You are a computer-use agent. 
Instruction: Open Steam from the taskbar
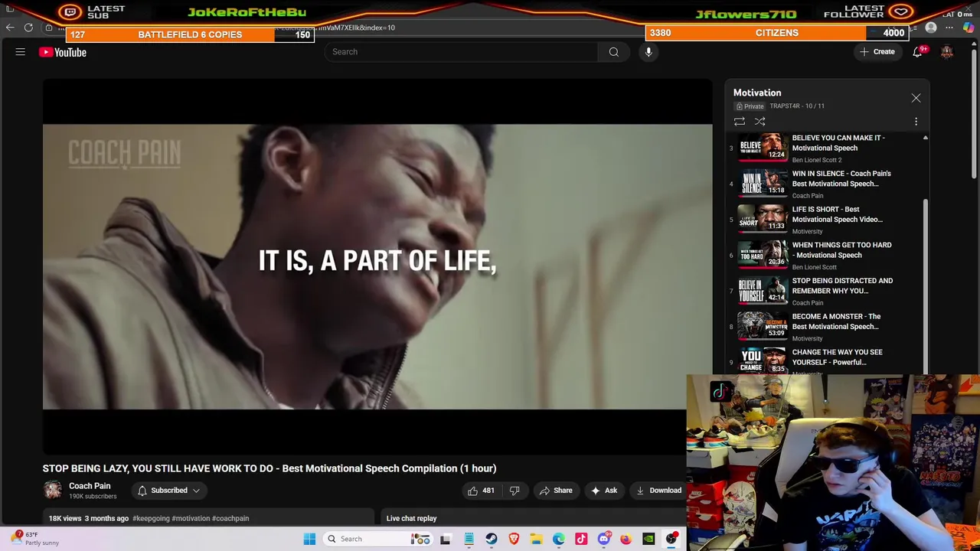pyautogui.click(x=492, y=539)
